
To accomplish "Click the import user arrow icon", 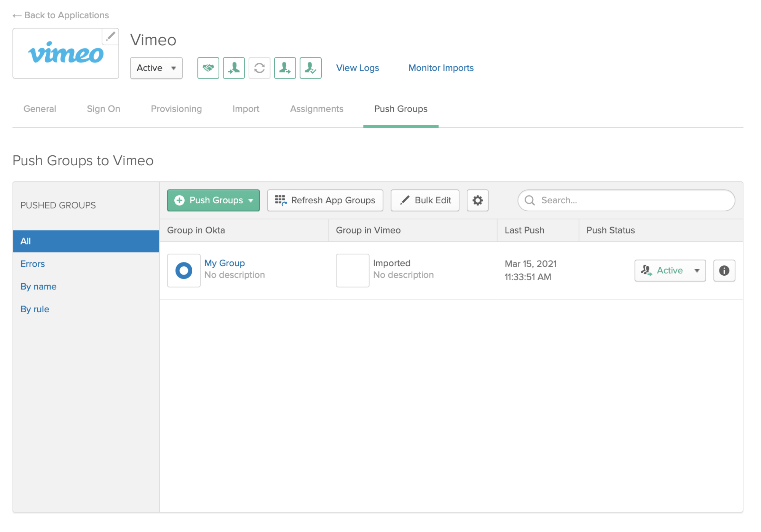I will (234, 68).
